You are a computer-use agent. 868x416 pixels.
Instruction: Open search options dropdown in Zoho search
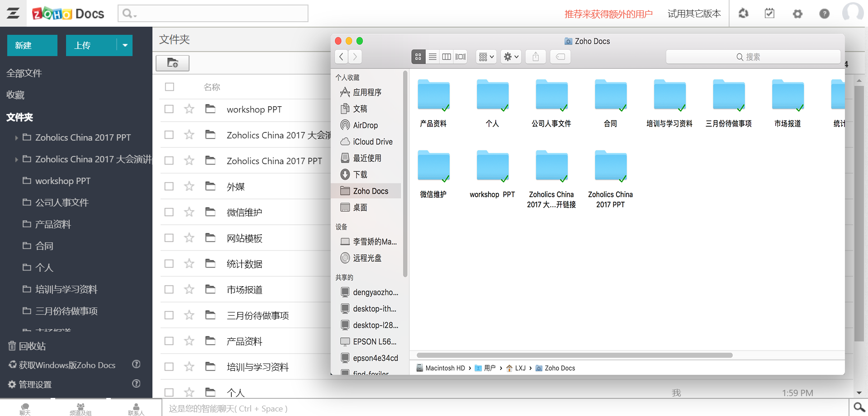(x=129, y=14)
